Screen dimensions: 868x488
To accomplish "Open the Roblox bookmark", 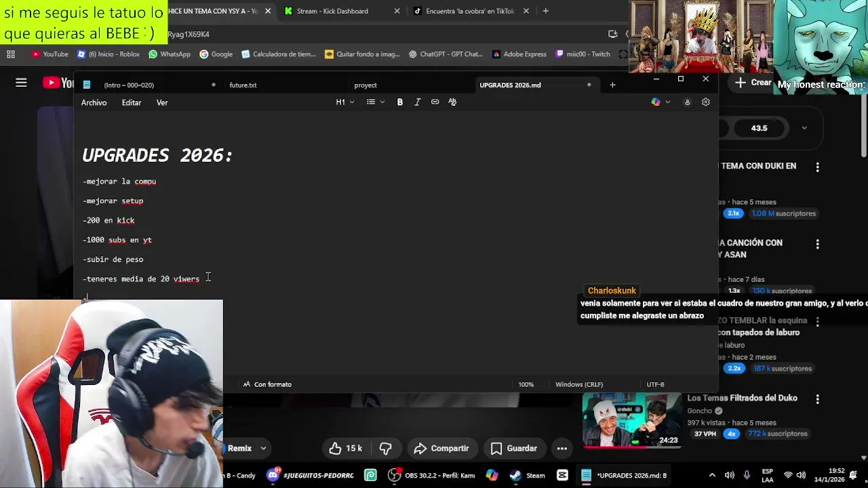I will click(108, 54).
